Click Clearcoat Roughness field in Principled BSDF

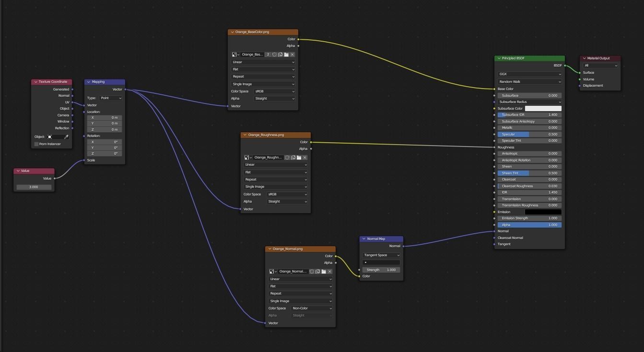(529, 186)
